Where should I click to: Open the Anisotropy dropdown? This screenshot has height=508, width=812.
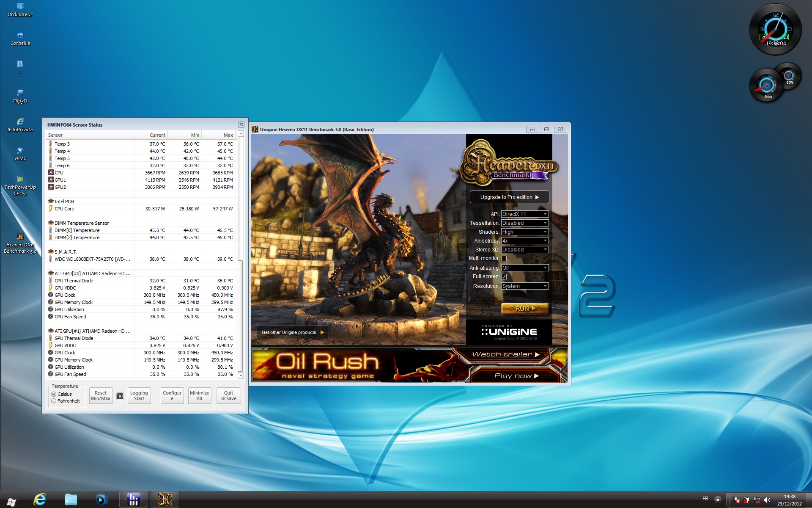click(524, 241)
